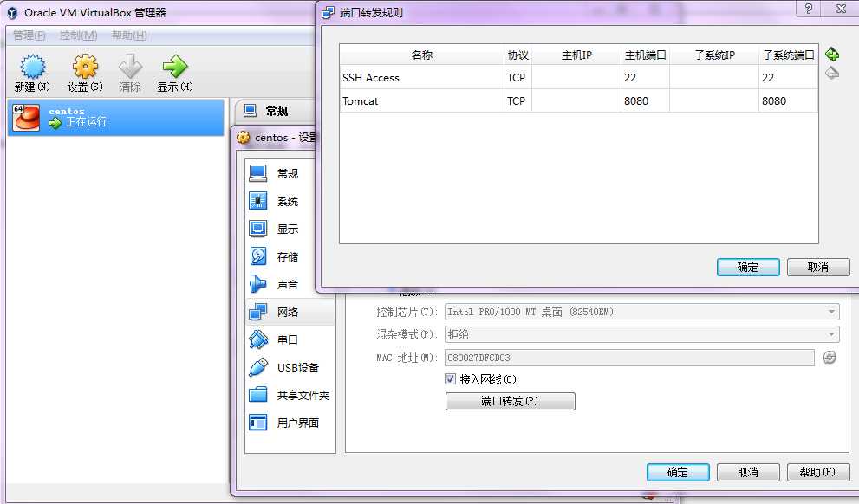Image resolution: width=859 pixels, height=504 pixels.
Task: Click guest port 22 cell
Action: pyautogui.click(x=788, y=78)
